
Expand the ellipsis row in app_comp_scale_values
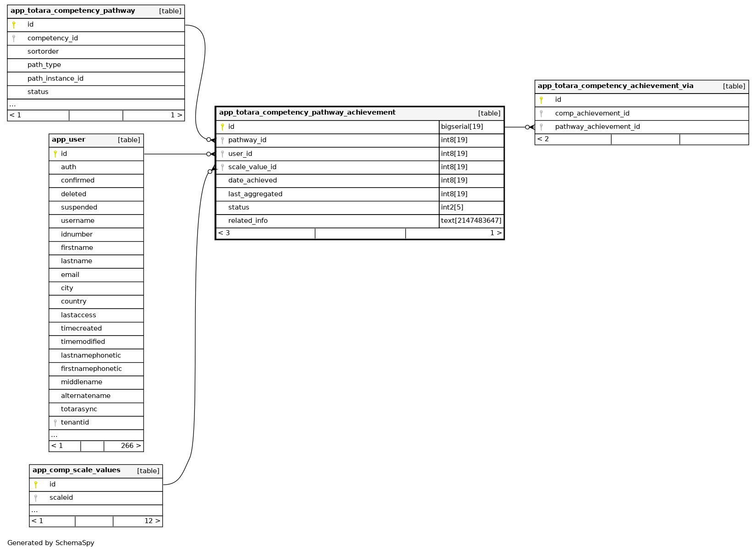coord(35,510)
